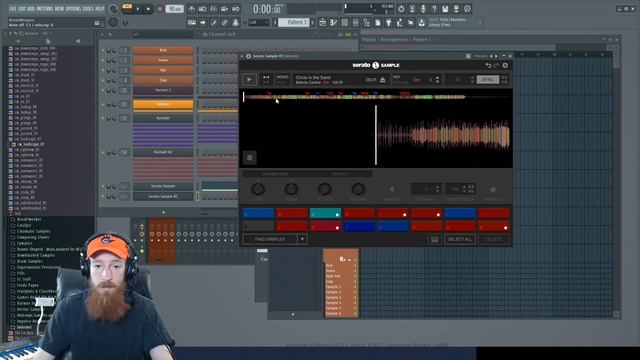Click the undo arrow in Serato Sample
The image size is (640, 360).
coord(488,65)
